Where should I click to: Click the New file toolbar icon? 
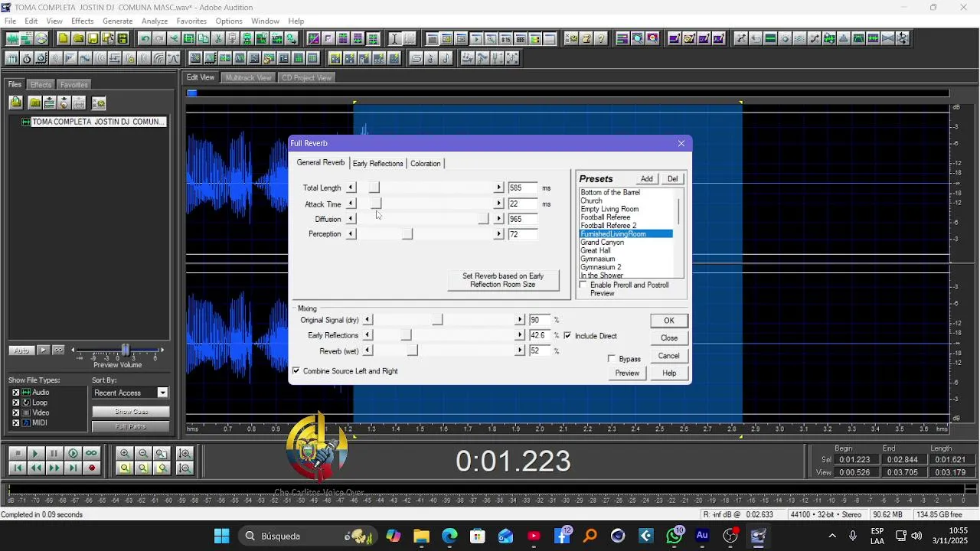(x=63, y=38)
